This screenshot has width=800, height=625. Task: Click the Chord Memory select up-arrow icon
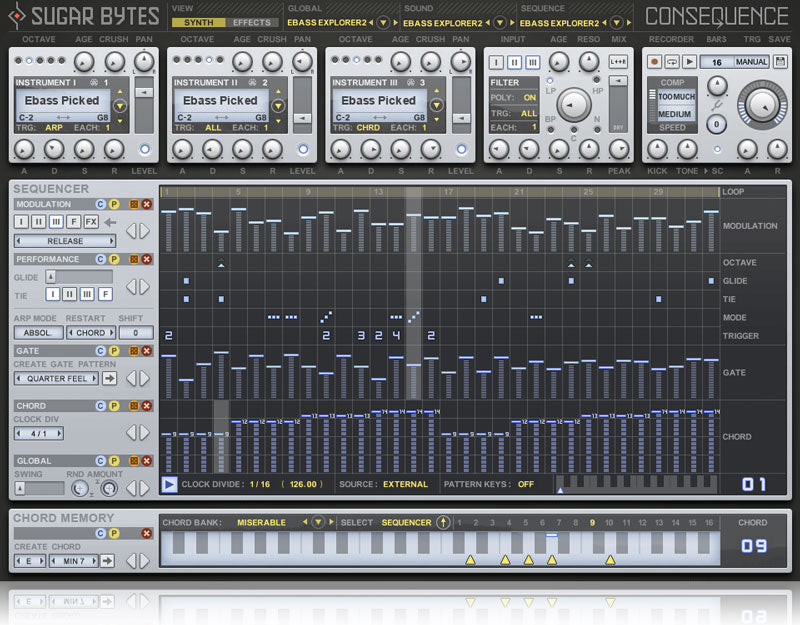coord(443,522)
